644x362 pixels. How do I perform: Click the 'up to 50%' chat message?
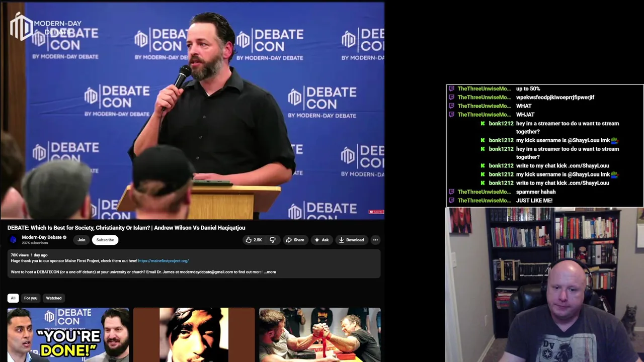click(528, 88)
